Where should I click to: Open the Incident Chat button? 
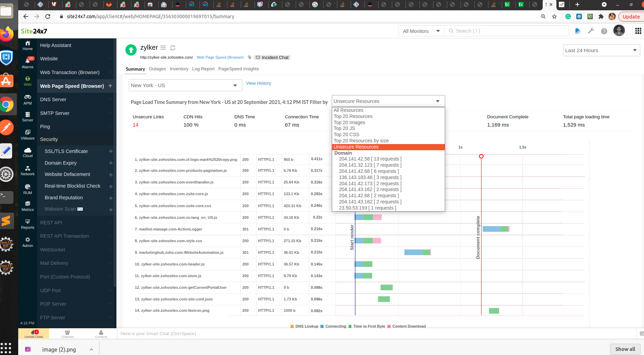[272, 57]
